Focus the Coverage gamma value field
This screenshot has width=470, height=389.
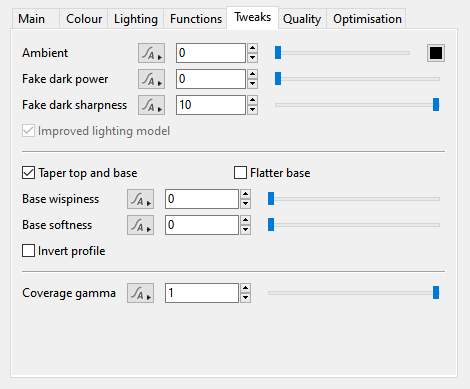click(202, 293)
